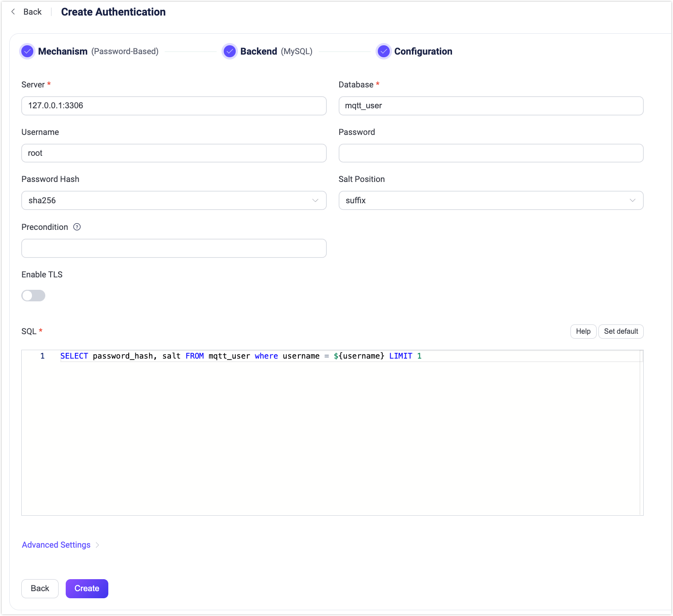Go to the Backend step

click(258, 51)
